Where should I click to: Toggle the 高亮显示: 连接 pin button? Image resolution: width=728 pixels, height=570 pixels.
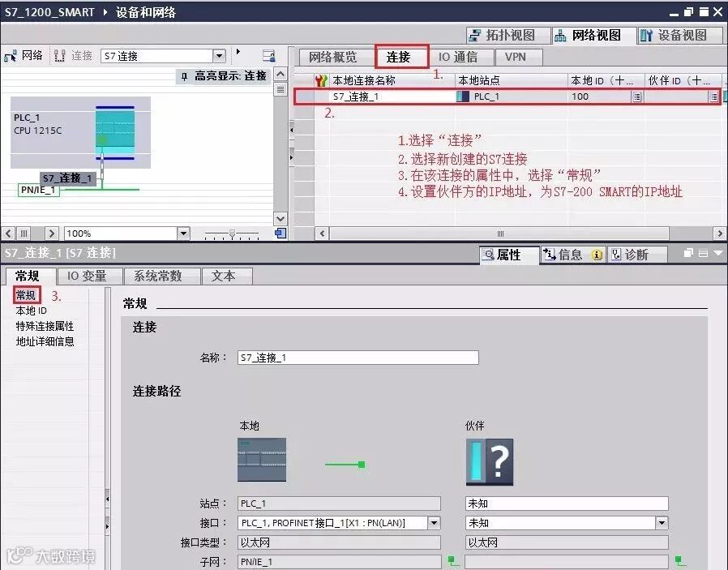[225, 76]
